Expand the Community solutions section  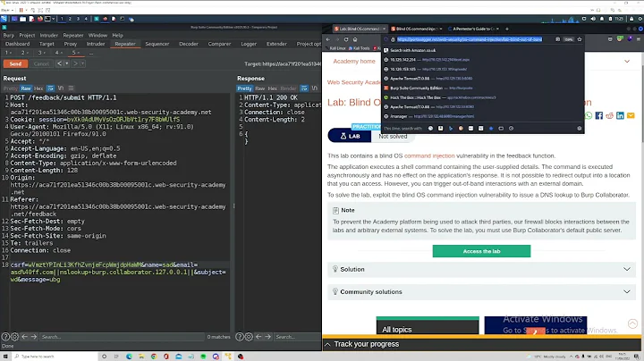coord(481,291)
